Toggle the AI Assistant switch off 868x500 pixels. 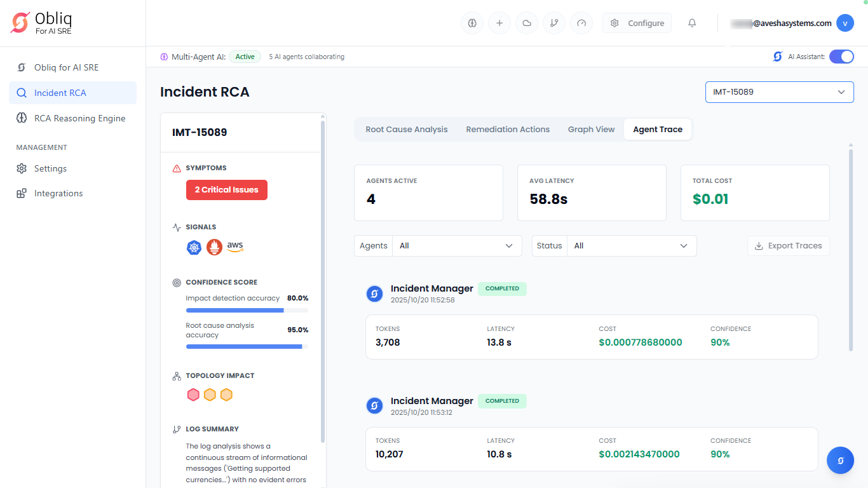coord(841,57)
